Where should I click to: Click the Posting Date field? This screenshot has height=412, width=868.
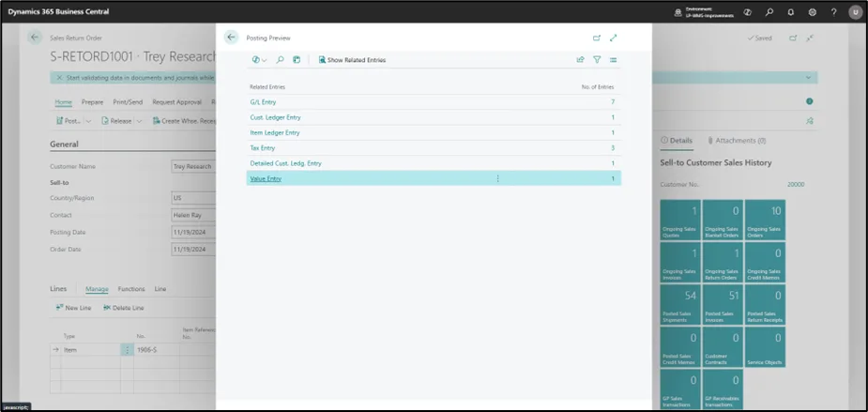coord(193,232)
